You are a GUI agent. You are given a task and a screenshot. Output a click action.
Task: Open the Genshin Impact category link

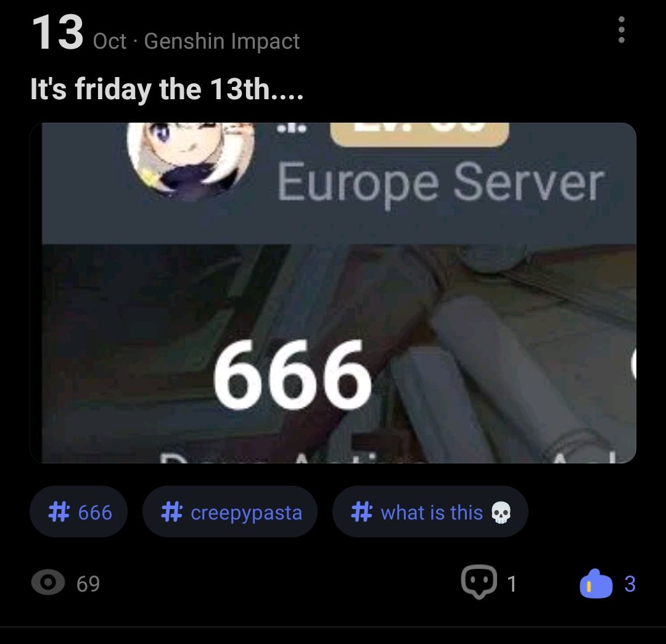(x=222, y=41)
